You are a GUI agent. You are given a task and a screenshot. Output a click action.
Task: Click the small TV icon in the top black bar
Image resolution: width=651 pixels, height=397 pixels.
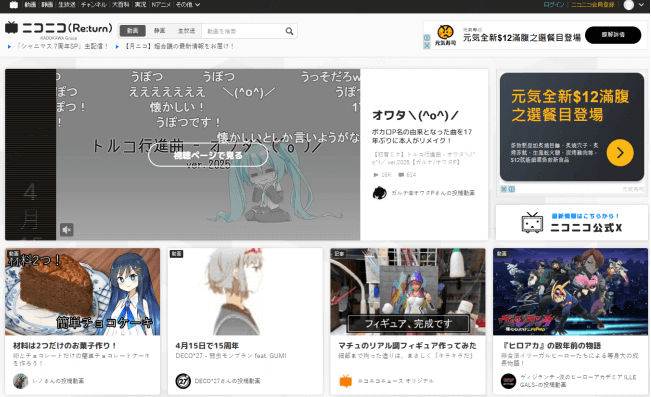(x=14, y=5)
